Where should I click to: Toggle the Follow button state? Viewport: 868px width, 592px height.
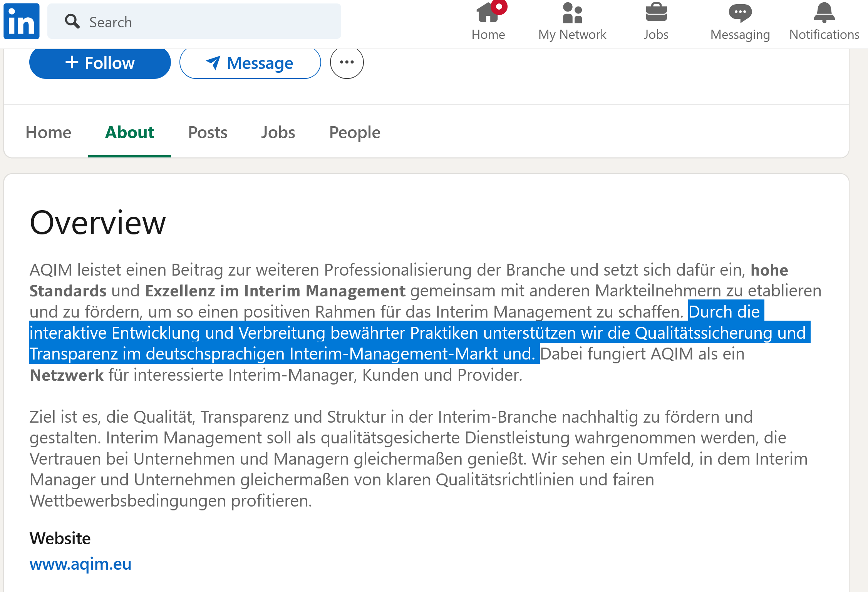pos(100,63)
